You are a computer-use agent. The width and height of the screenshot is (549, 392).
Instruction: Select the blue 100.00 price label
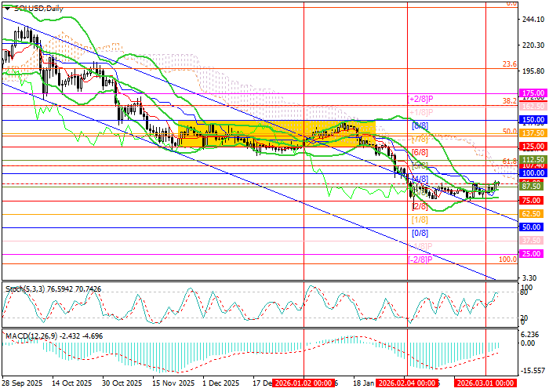(x=531, y=173)
